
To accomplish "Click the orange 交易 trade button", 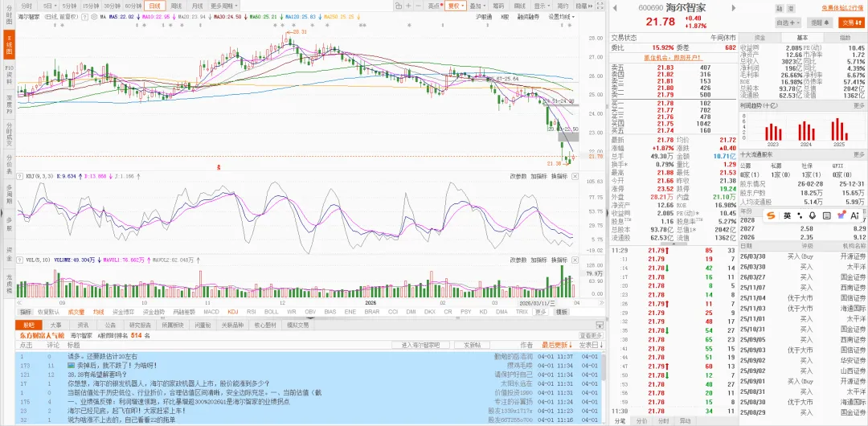I will pyautogui.click(x=851, y=23).
